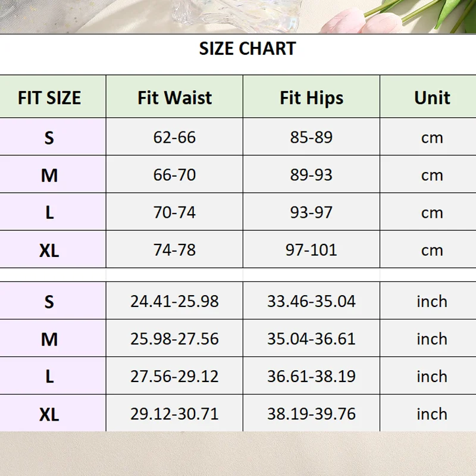Click the L size cell in inch section
The height and width of the screenshot is (476, 476).
coord(49,377)
